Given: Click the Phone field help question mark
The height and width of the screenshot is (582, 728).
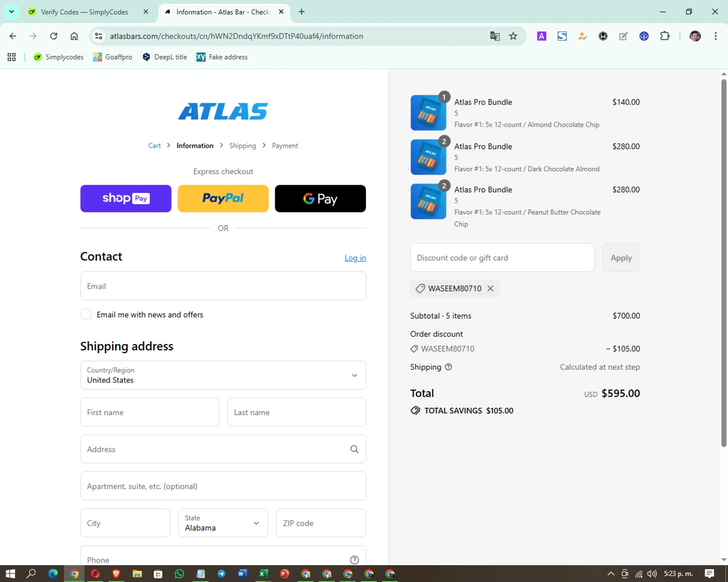Looking at the screenshot, I should click(x=354, y=560).
